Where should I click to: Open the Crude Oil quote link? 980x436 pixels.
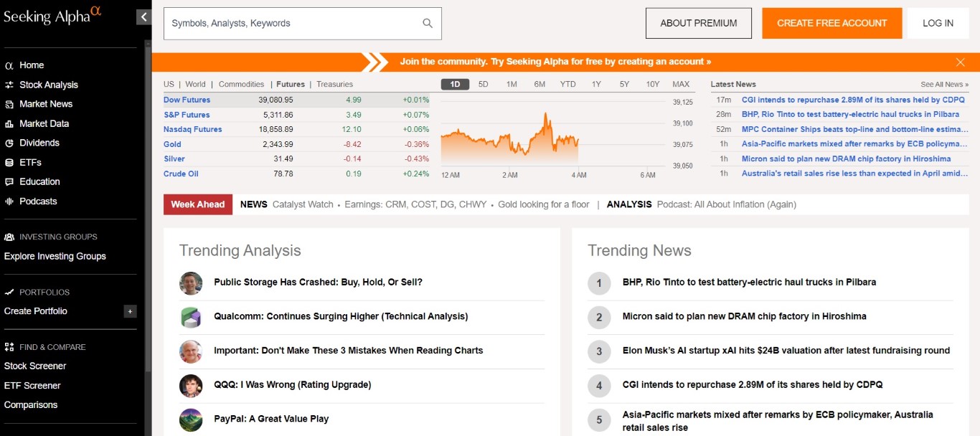(x=181, y=174)
